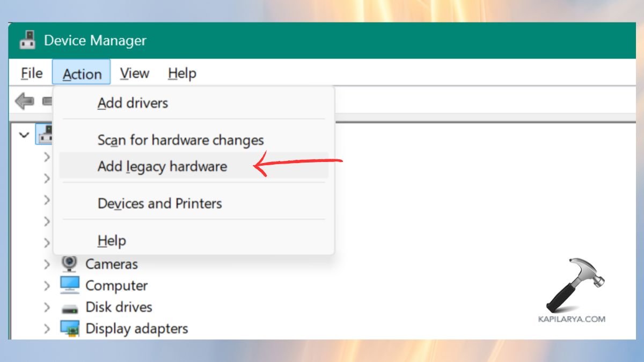Open the View menu

pos(134,73)
